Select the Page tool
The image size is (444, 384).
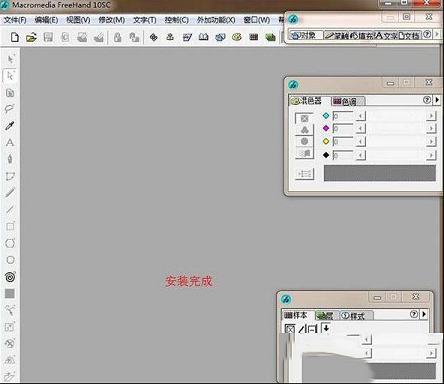coord(10,93)
